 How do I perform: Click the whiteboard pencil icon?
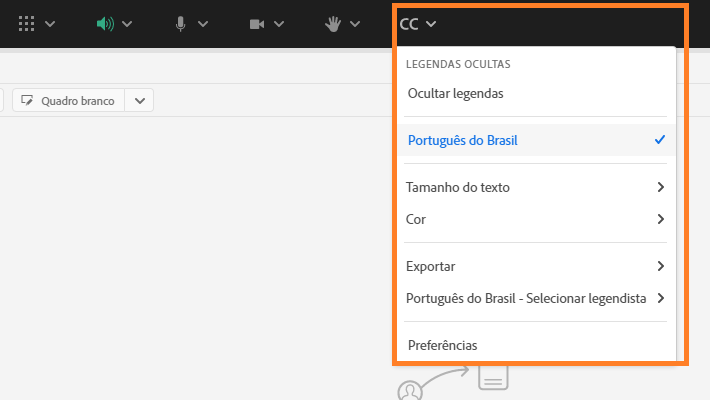27,101
